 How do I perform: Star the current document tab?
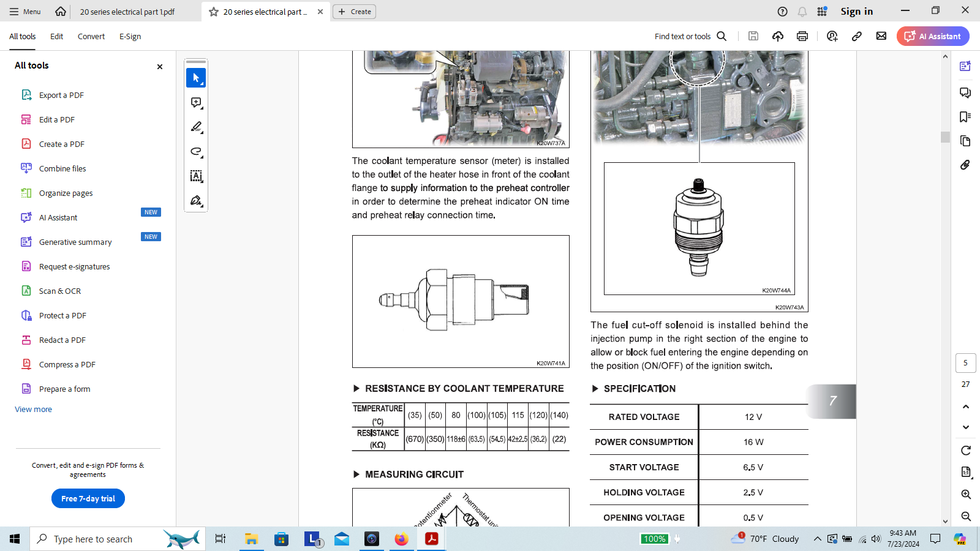click(x=214, y=12)
